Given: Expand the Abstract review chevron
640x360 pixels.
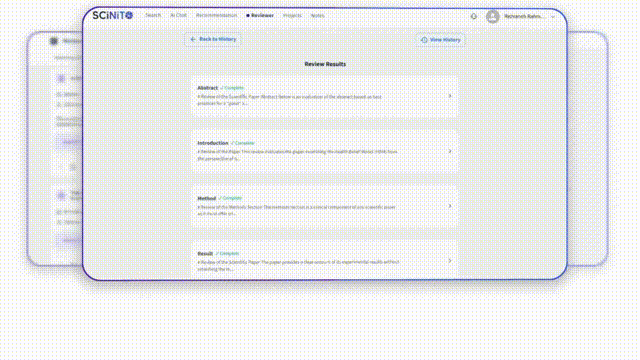Looking at the screenshot, I should click(450, 96).
